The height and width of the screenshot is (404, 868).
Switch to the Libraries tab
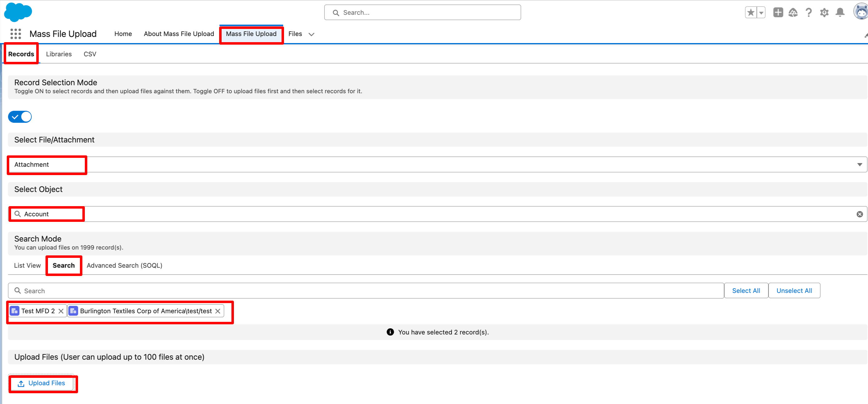pyautogui.click(x=59, y=54)
